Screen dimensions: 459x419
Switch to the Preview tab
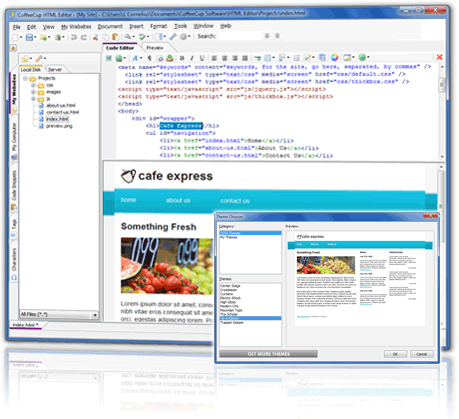pos(155,48)
